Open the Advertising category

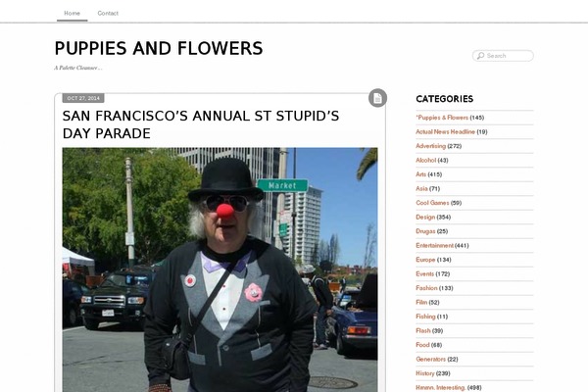tap(431, 146)
